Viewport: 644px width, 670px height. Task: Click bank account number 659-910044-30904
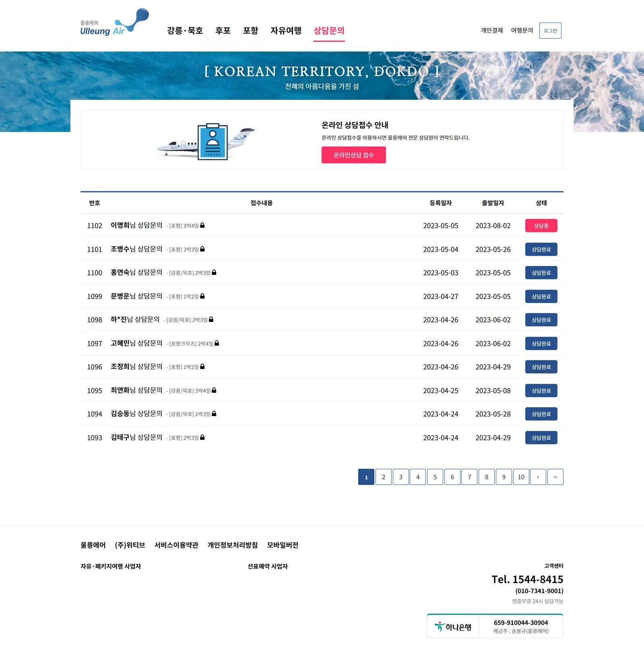tap(521, 623)
